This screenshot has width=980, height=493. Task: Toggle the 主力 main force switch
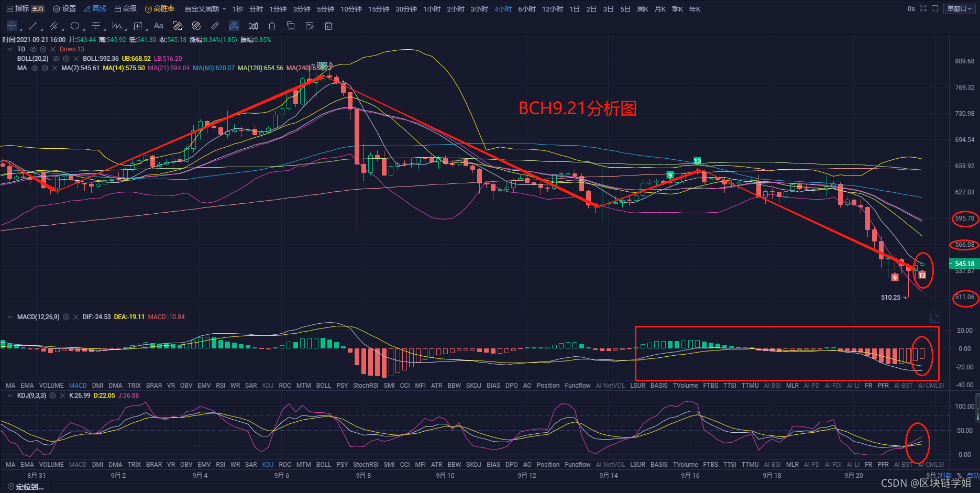(x=38, y=9)
